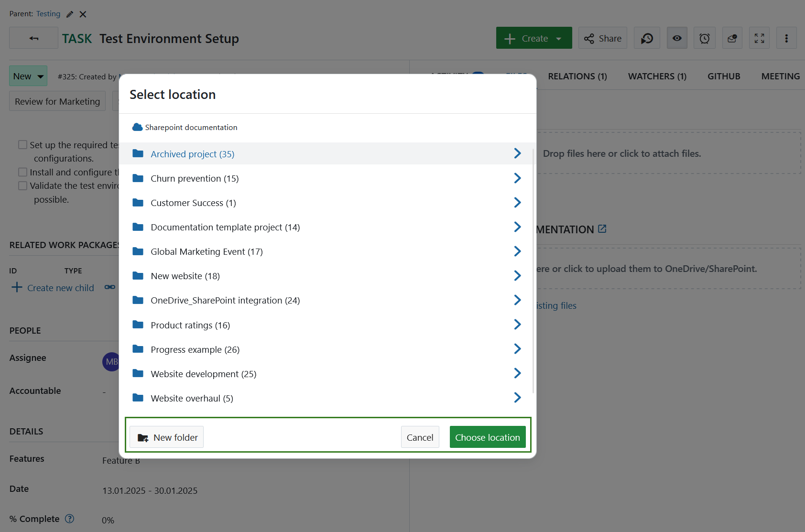Open the work package activity history
This screenshot has height=532, width=805.
tap(646, 38)
